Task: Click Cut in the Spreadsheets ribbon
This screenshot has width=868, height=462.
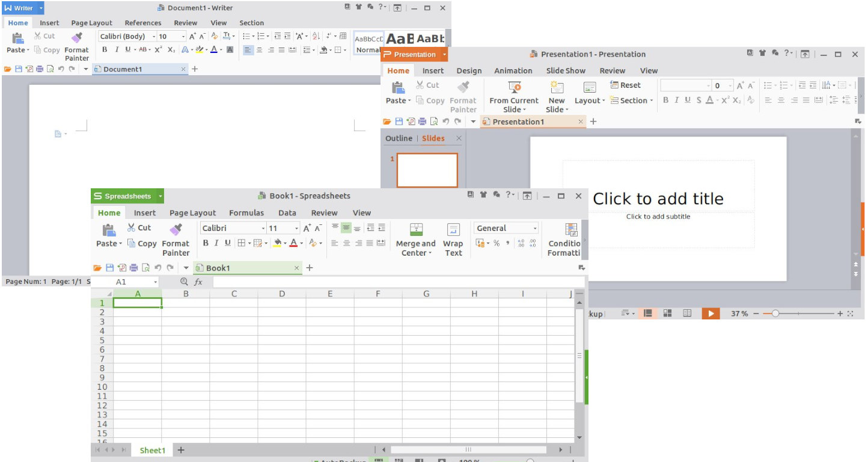Action: (139, 228)
